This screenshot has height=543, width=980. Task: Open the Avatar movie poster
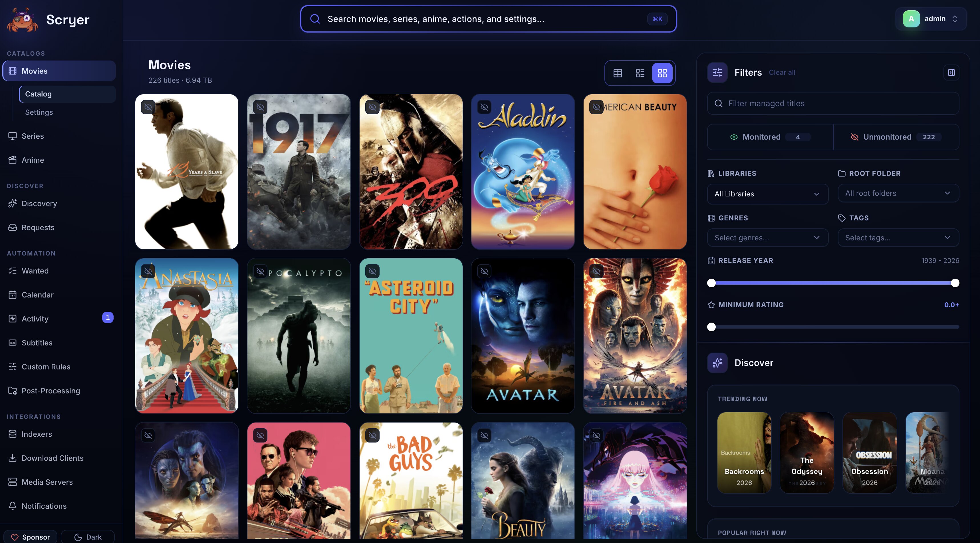click(x=523, y=336)
